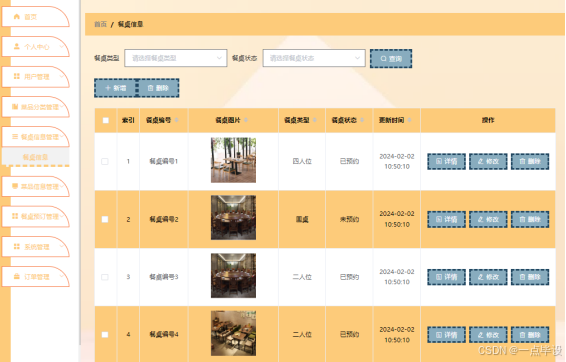This screenshot has height=362, width=566.
Task: Click the 餐桌编号3 cell
Action: coord(164,277)
